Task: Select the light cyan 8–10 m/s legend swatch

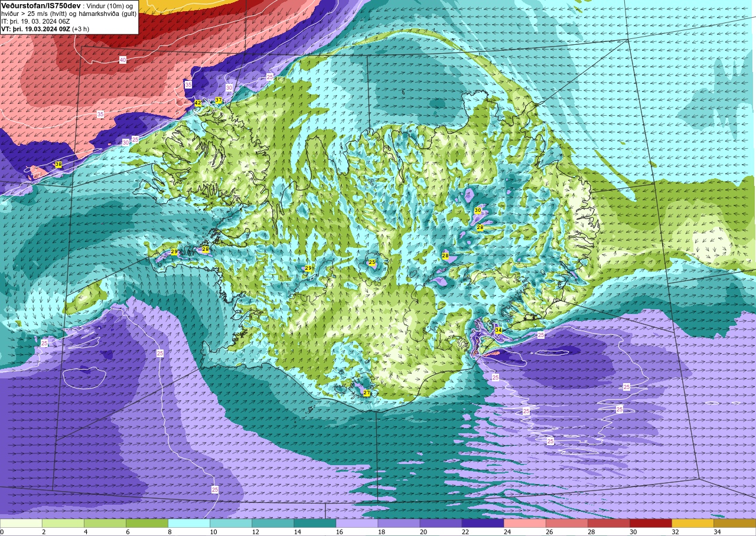Action: point(189,523)
